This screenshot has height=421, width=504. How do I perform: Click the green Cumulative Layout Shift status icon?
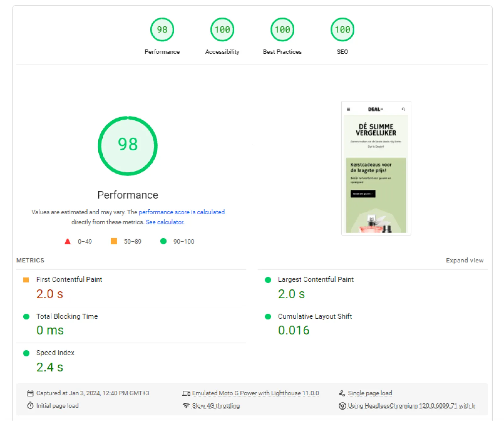pyautogui.click(x=268, y=317)
